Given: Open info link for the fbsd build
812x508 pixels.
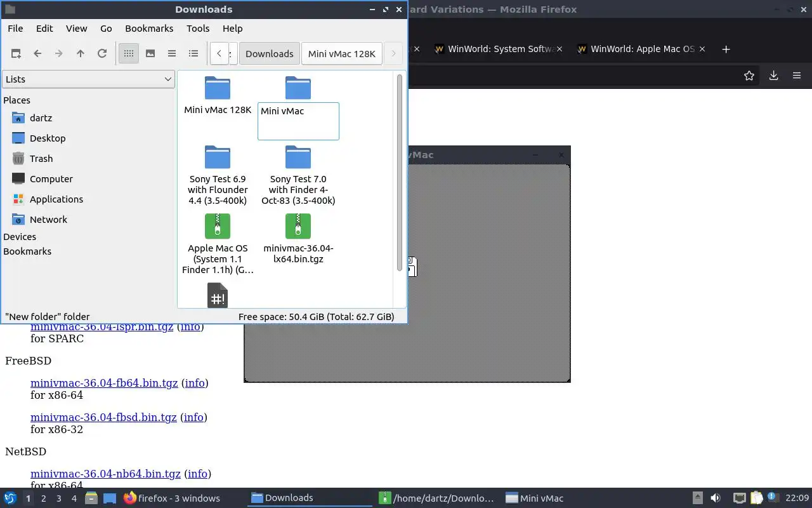Looking at the screenshot, I should click(x=193, y=417).
